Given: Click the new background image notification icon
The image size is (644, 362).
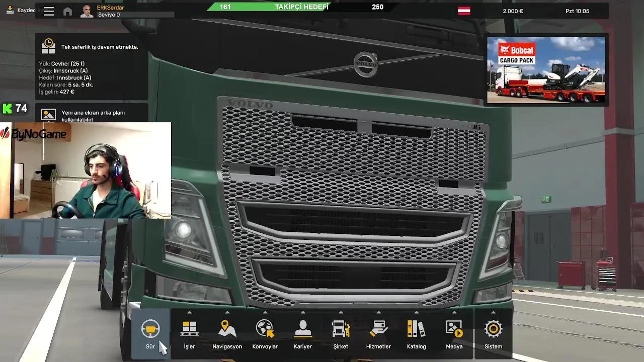Looking at the screenshot, I should [48, 115].
